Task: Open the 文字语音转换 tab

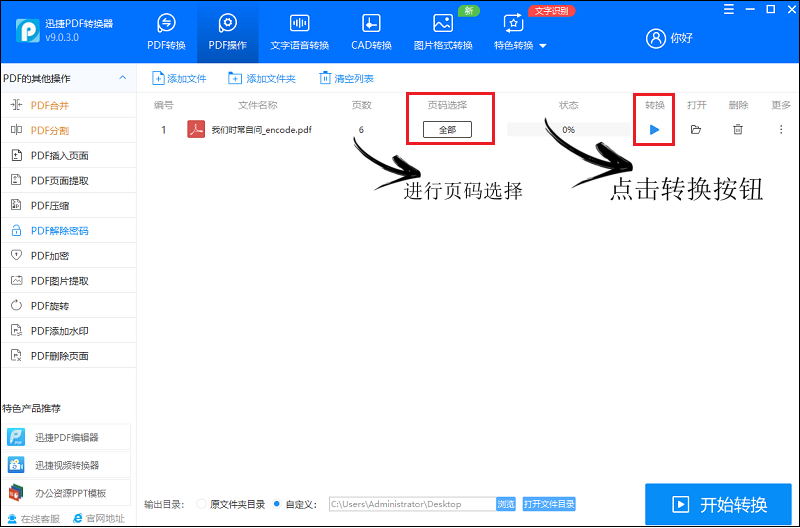Action: pyautogui.click(x=299, y=33)
